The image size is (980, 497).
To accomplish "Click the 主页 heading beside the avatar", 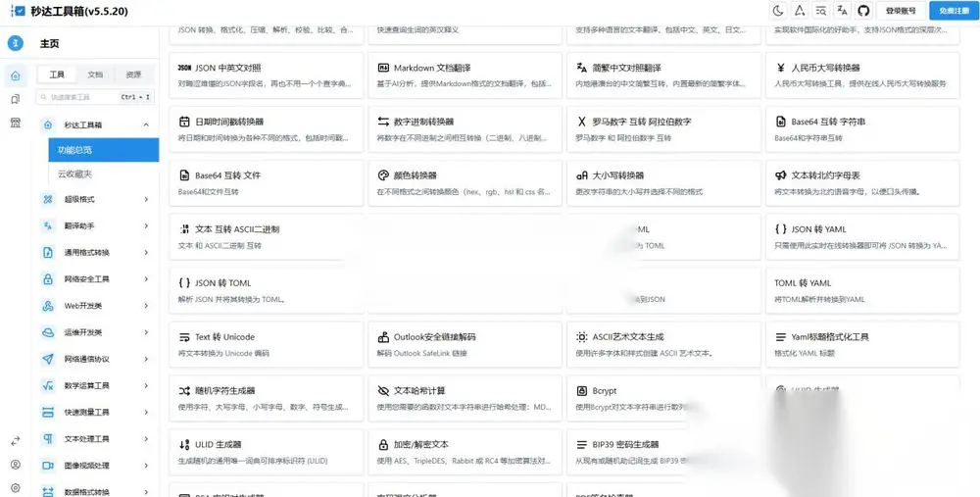I will pyautogui.click(x=49, y=44).
